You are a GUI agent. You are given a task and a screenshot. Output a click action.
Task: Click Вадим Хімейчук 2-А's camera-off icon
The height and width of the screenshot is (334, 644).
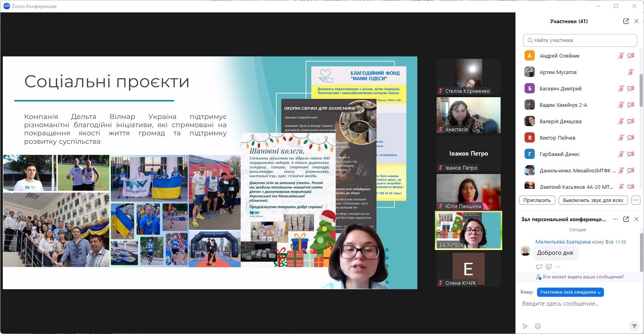pyautogui.click(x=631, y=105)
